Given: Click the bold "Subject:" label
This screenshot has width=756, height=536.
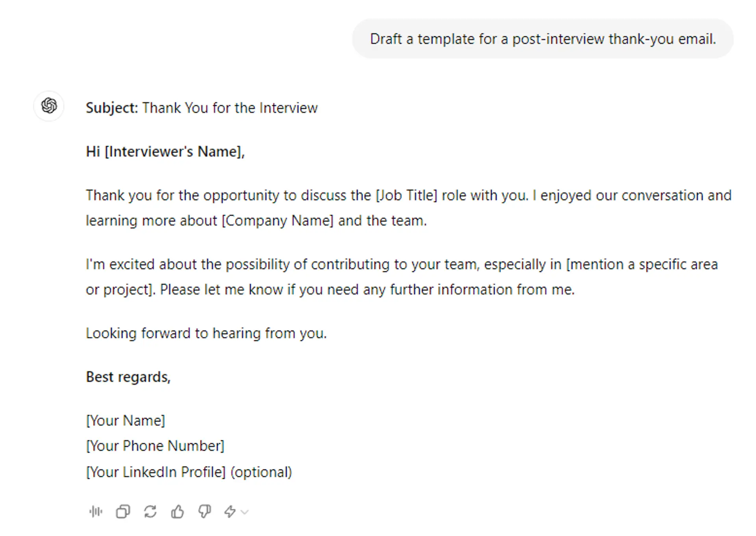Looking at the screenshot, I should [x=112, y=108].
